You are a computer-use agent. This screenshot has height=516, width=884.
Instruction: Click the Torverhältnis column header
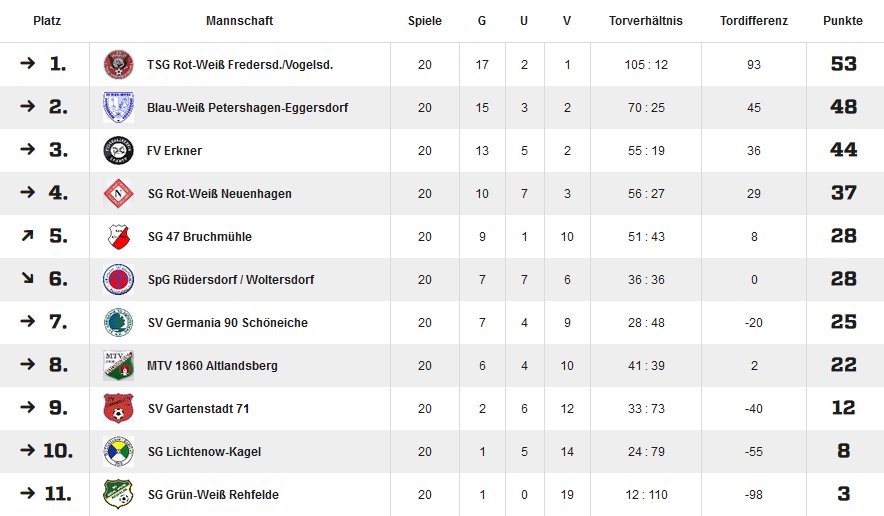(646, 21)
